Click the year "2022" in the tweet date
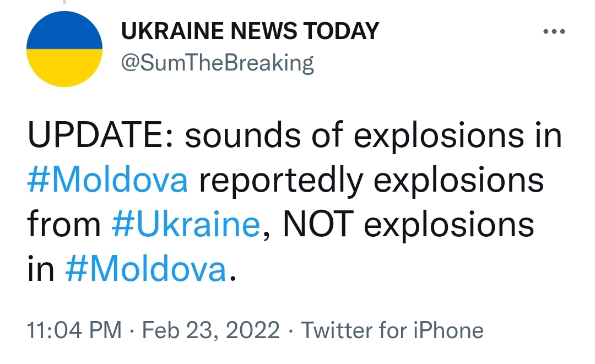The image size is (595, 364). pos(255,330)
